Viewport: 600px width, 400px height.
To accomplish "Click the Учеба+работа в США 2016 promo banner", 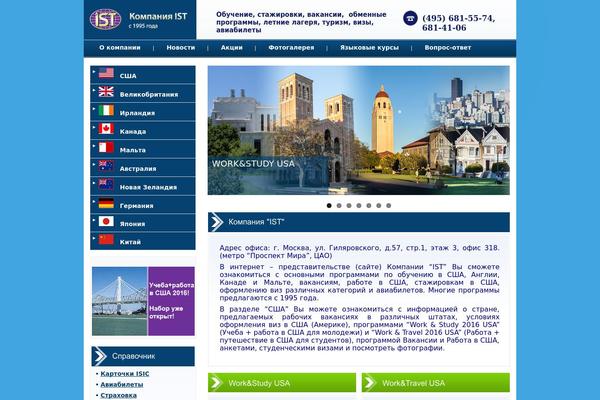I will point(143,301).
